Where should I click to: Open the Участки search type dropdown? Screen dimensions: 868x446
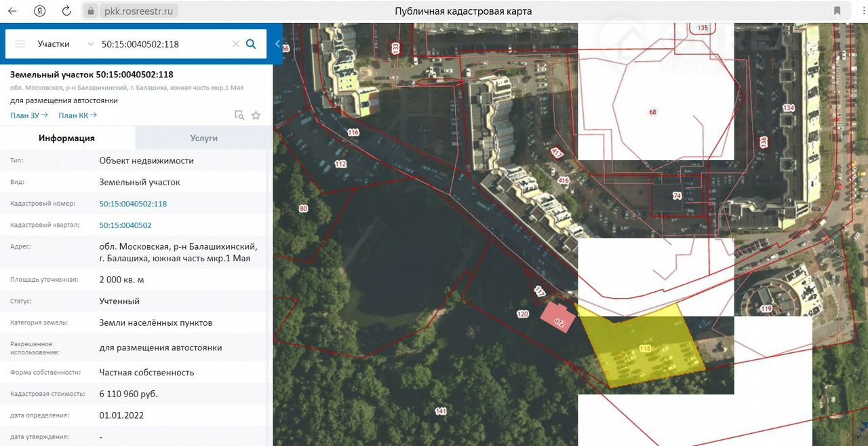coord(65,44)
